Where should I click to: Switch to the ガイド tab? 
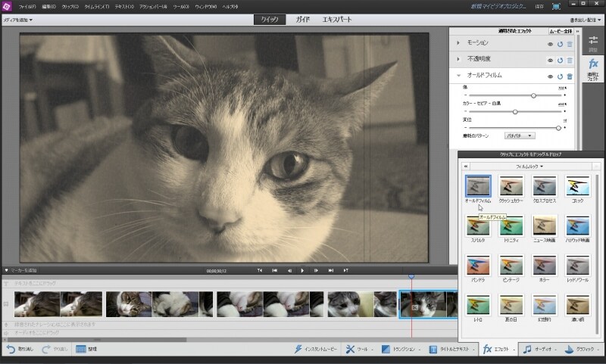pos(303,20)
